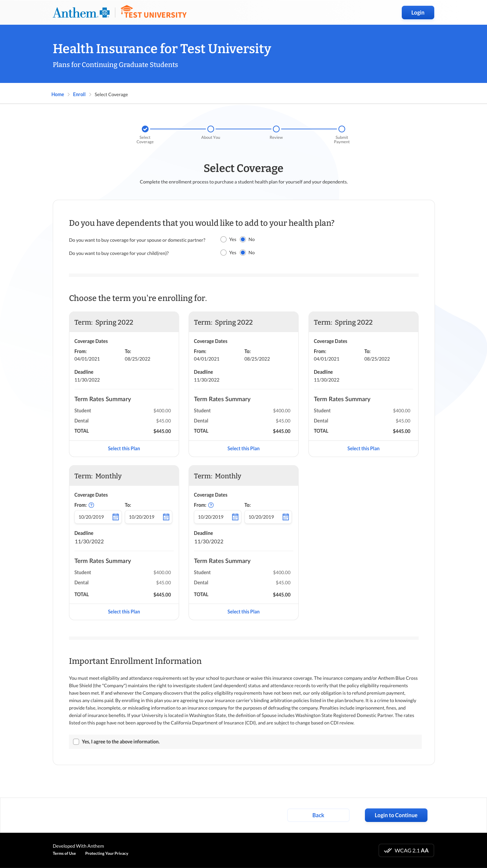Select first Monthly plan

(x=124, y=612)
